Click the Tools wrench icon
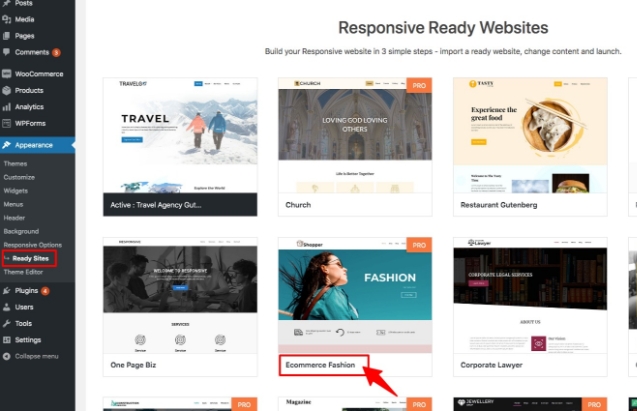 tap(7, 324)
